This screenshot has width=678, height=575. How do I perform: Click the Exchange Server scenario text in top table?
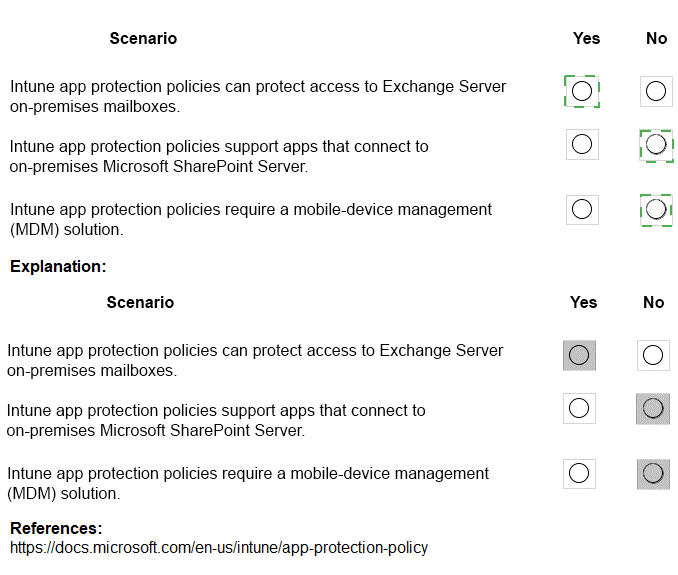[258, 96]
